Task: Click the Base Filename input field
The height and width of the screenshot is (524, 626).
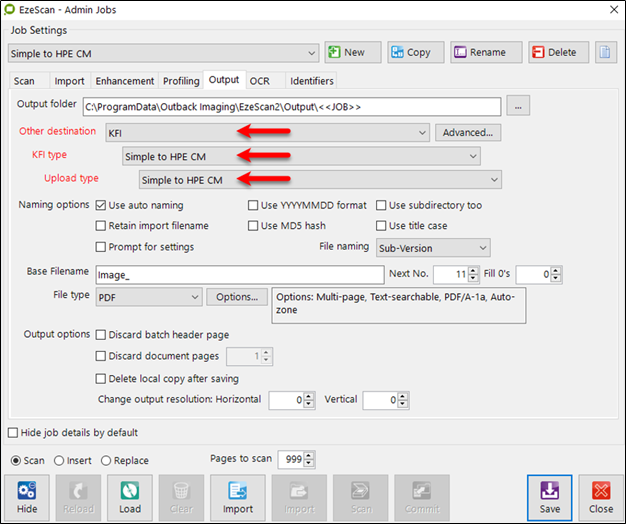Action: click(238, 273)
